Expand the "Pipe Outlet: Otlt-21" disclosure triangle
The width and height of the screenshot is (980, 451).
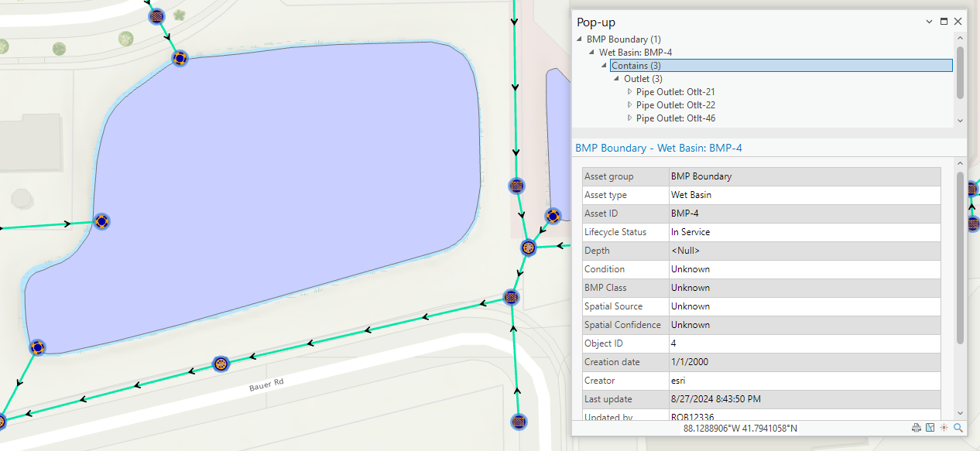pyautogui.click(x=629, y=91)
